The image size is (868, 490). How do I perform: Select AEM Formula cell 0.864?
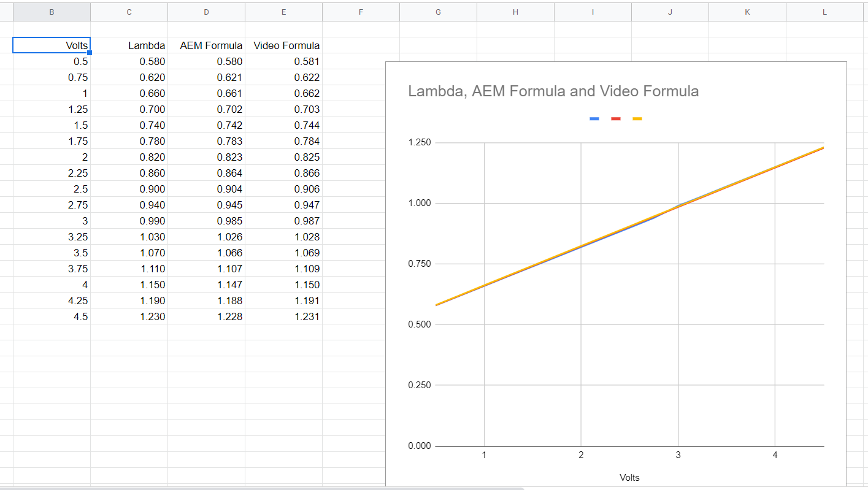coord(206,173)
